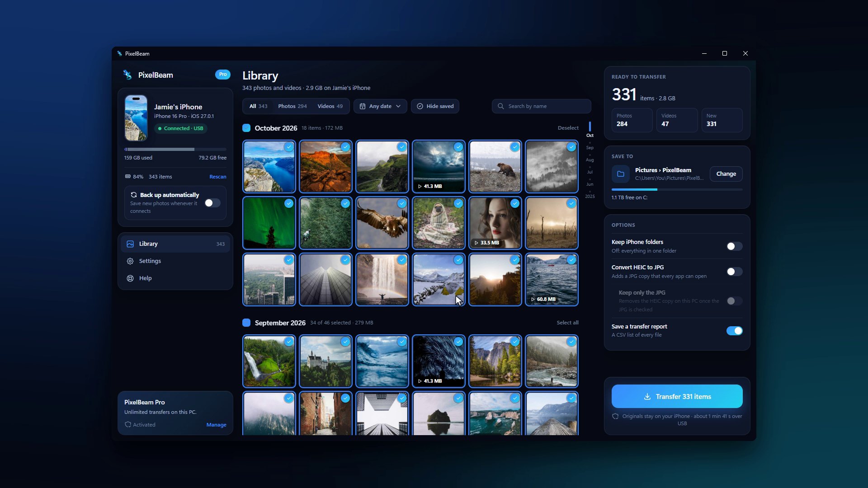868x488 pixels.
Task: Click the shield icon by Originals stay note
Action: tap(615, 416)
